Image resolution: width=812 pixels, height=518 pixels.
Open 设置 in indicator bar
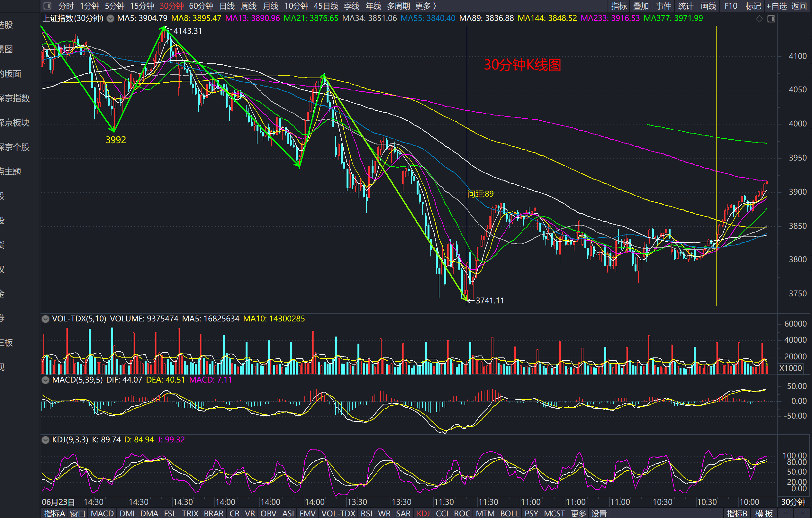coord(599,513)
